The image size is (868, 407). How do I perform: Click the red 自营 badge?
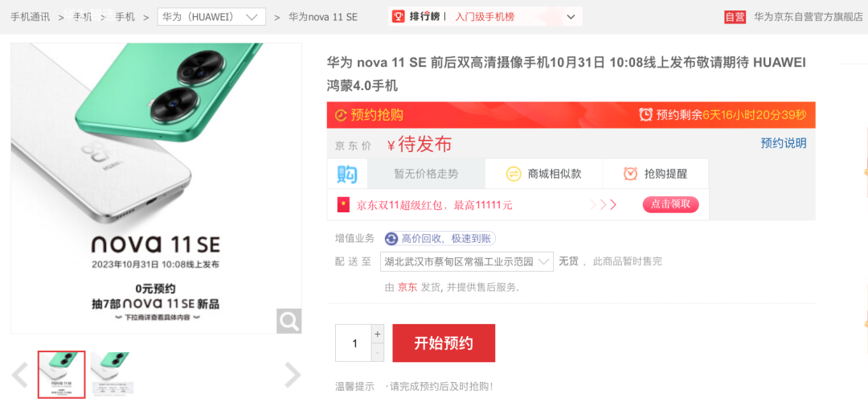735,17
